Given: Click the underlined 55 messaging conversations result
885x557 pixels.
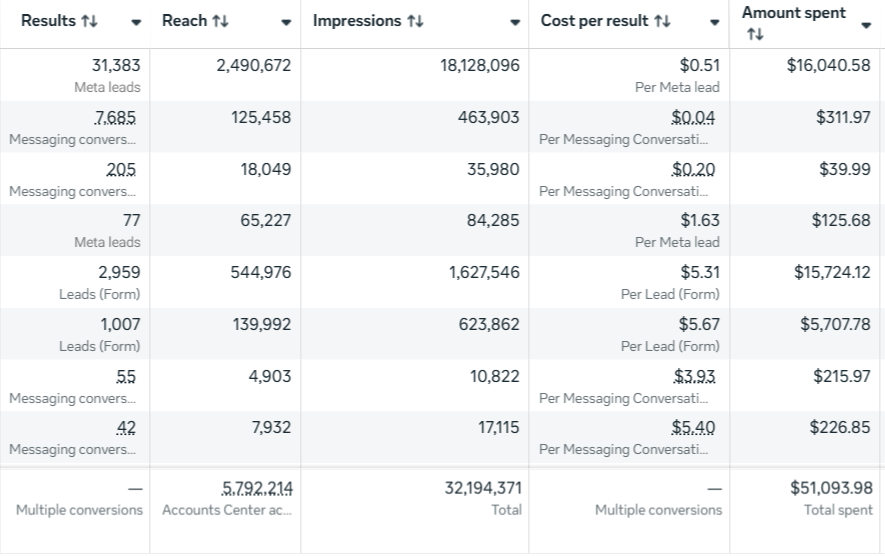Looking at the screenshot, I should (126, 377).
